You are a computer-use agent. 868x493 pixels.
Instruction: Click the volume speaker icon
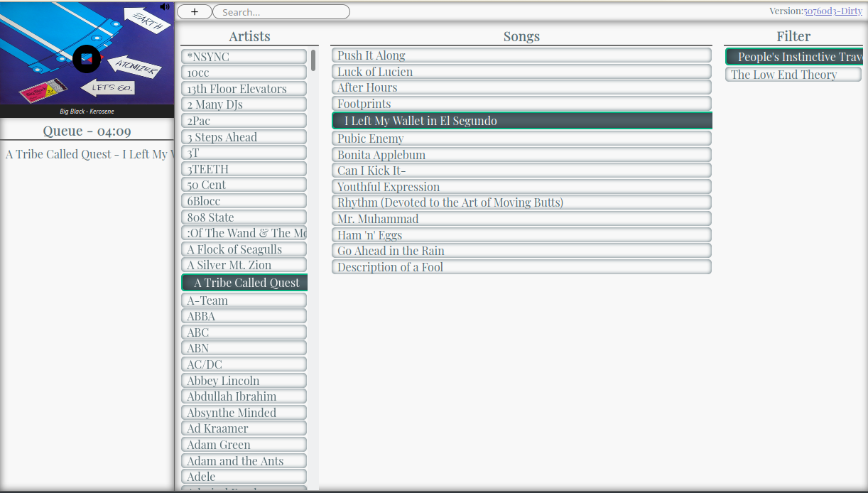click(x=165, y=6)
